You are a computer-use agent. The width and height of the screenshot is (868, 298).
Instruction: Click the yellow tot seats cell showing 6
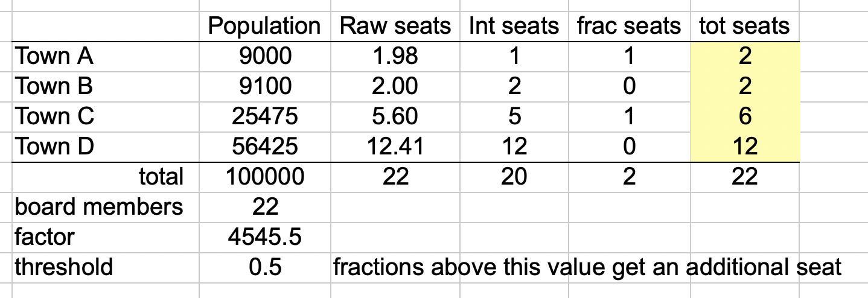(x=745, y=117)
